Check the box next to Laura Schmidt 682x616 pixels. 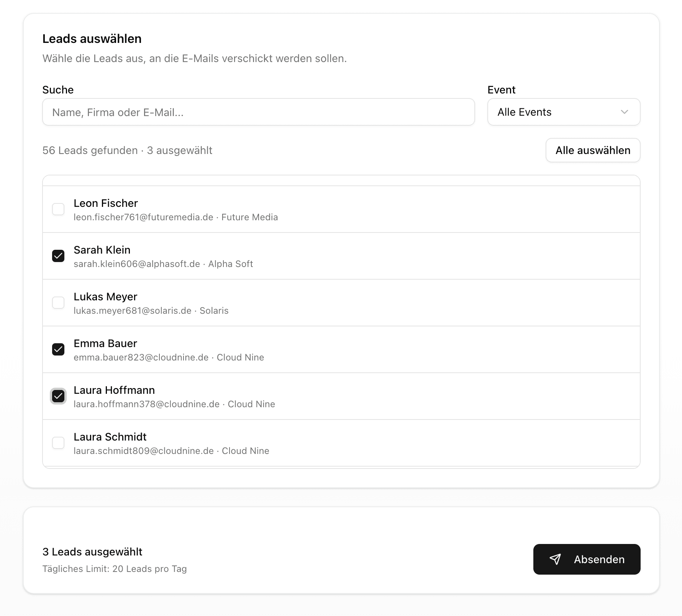pos(58,443)
